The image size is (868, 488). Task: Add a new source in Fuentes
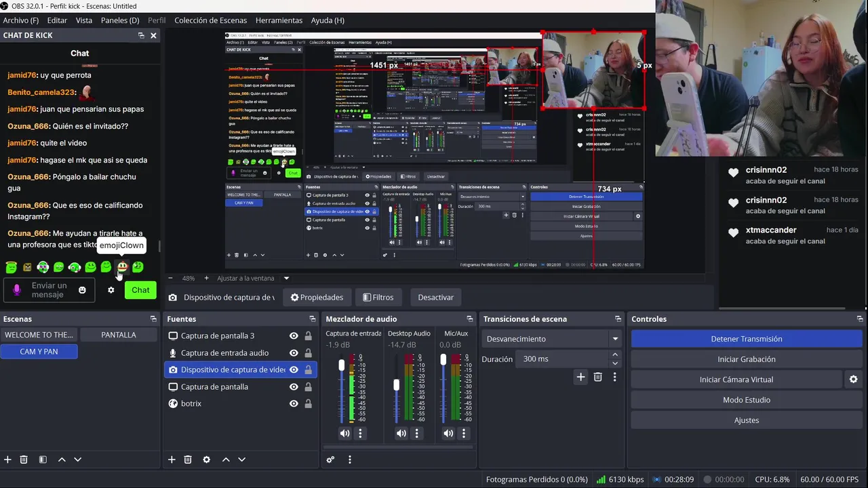[172, 460]
